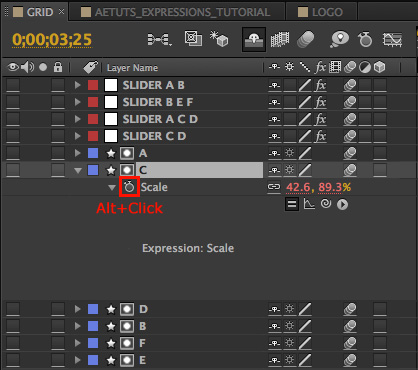Enable Frame Blending toolbar button

click(280, 39)
